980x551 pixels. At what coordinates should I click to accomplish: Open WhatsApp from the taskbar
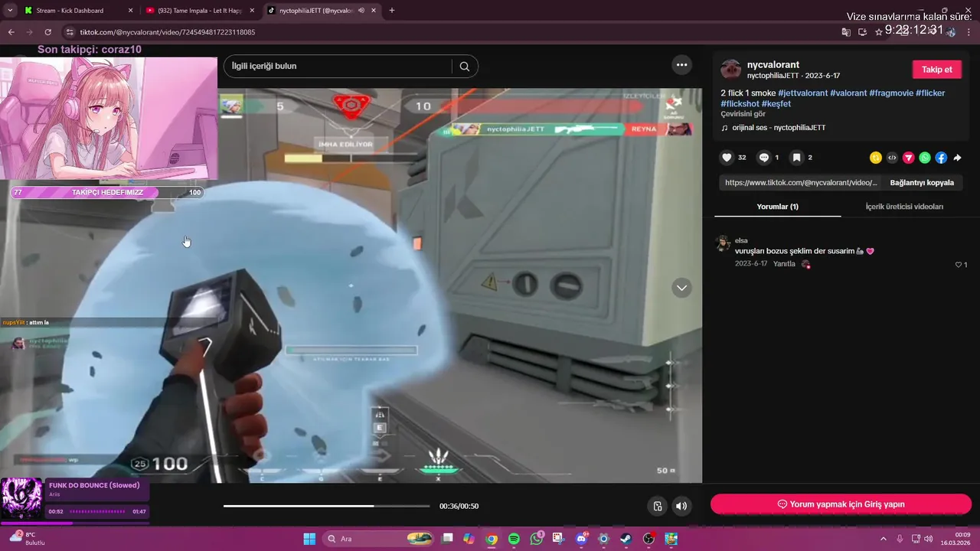(536, 539)
